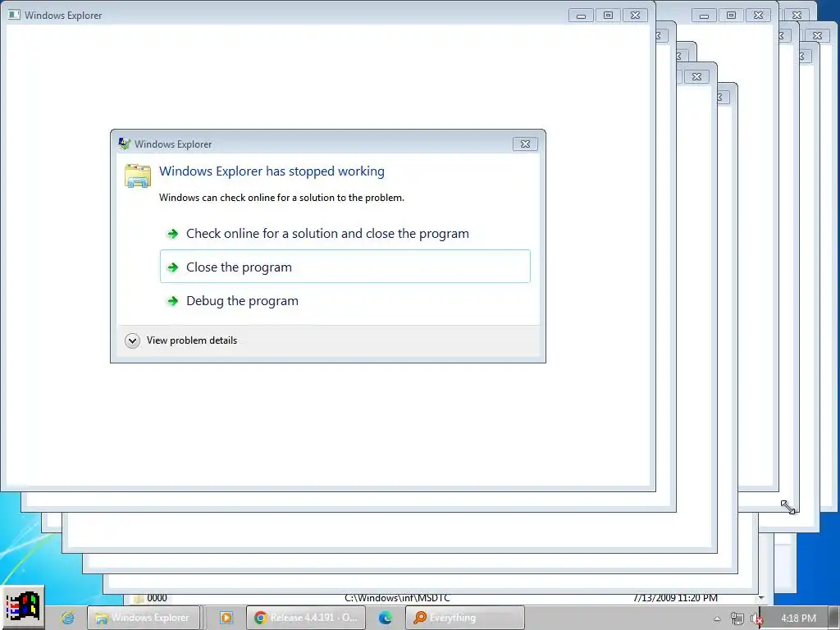The height and width of the screenshot is (630, 840).
Task: Switch to the Everything taskbar button
Action: (464, 618)
